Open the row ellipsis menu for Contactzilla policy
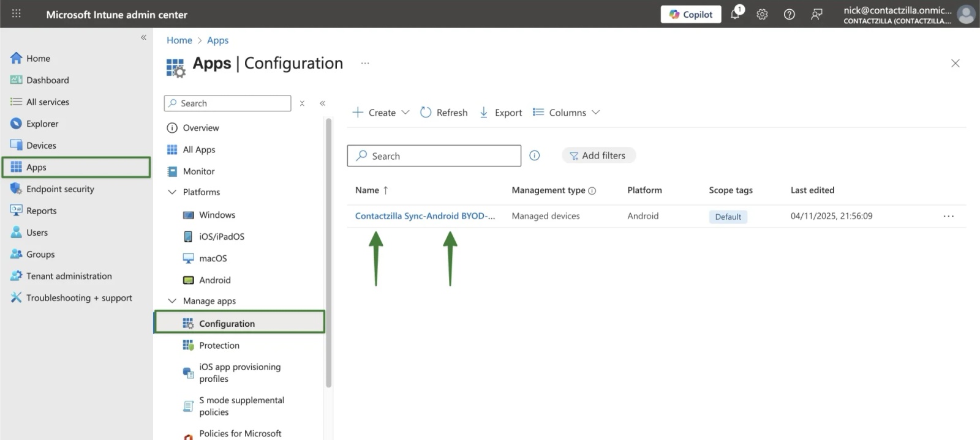Viewport: 980px width, 440px height. [949, 216]
